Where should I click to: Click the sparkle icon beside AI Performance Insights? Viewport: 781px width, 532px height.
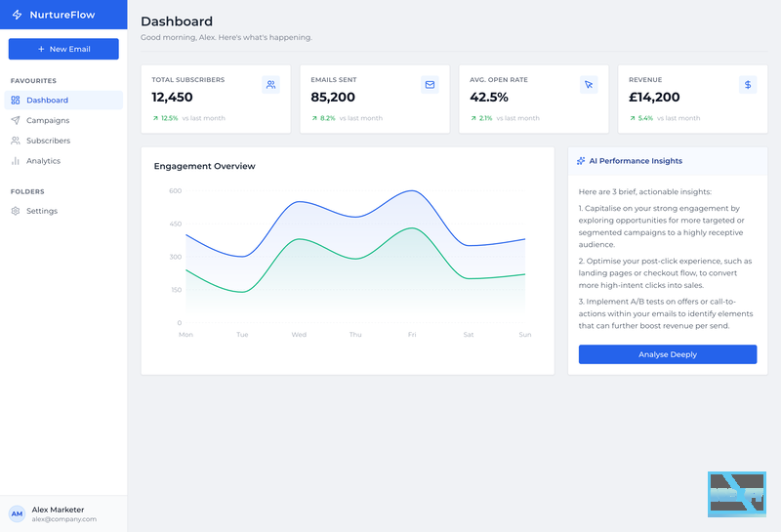(x=581, y=161)
